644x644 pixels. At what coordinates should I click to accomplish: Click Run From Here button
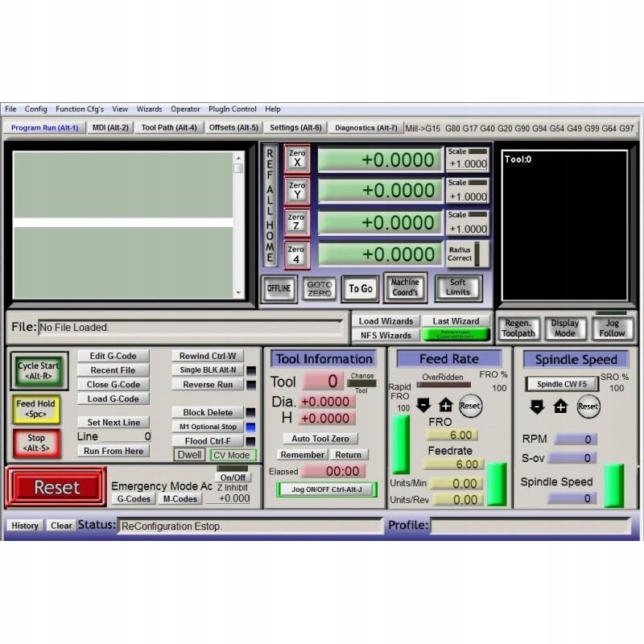coord(114,451)
